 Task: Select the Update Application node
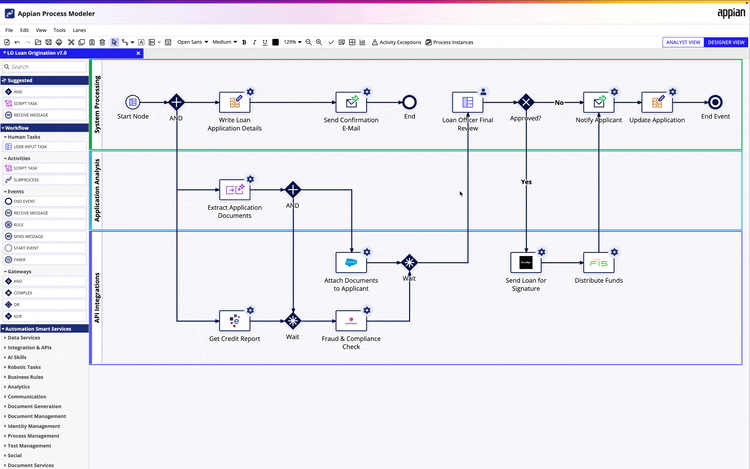click(657, 102)
